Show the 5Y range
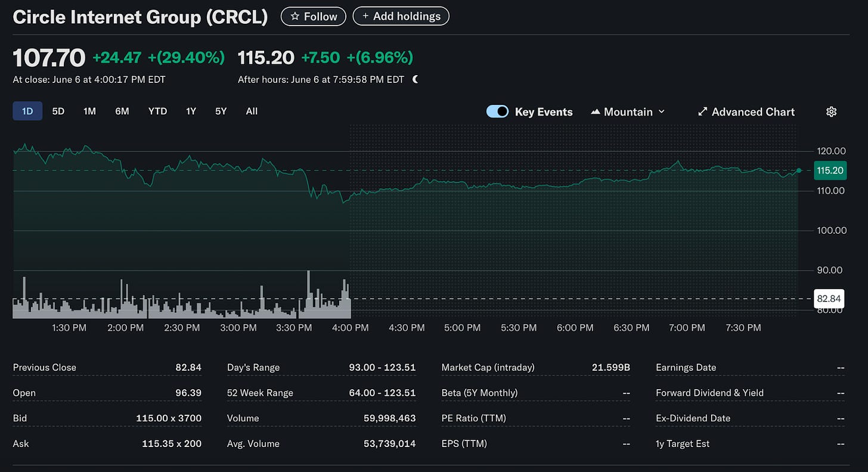Image resolution: width=868 pixels, height=472 pixels. pyautogui.click(x=221, y=111)
